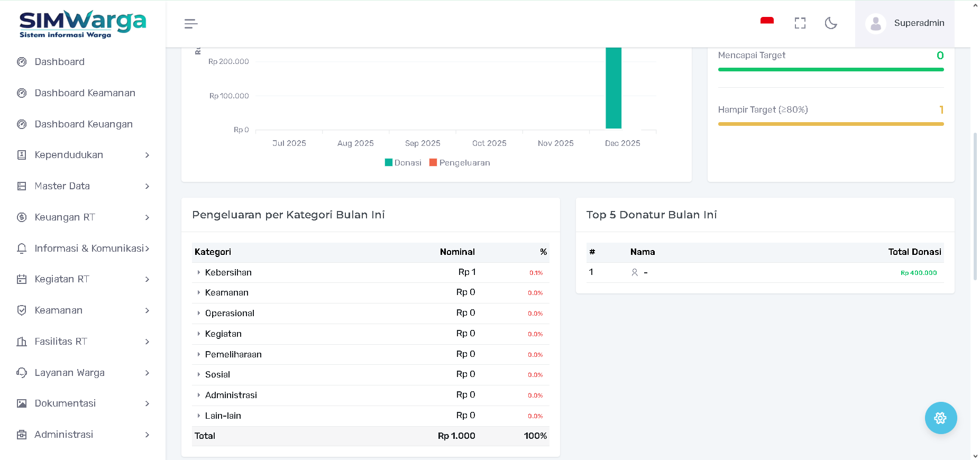Click the Superadmin user avatar
The height and width of the screenshot is (460, 980).
click(875, 24)
